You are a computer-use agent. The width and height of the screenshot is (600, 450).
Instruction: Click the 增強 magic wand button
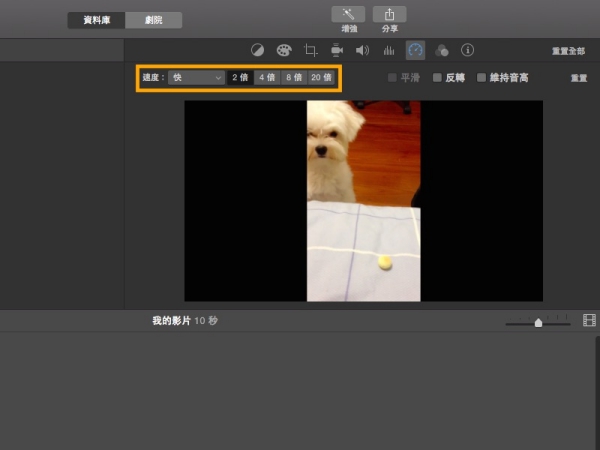348,14
